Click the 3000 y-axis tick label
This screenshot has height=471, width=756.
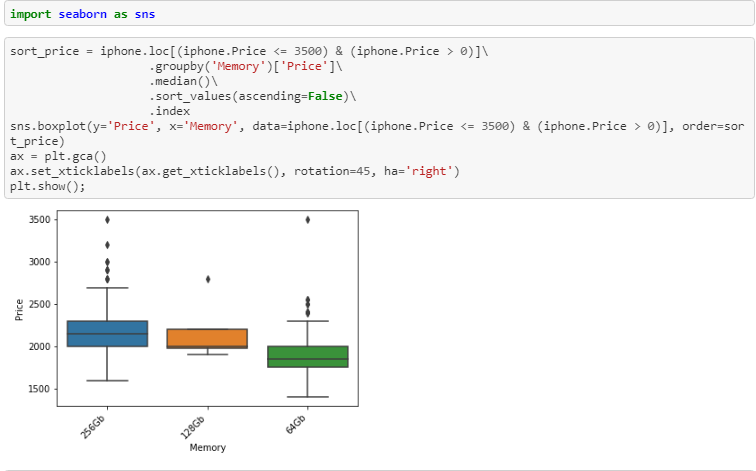(40, 262)
